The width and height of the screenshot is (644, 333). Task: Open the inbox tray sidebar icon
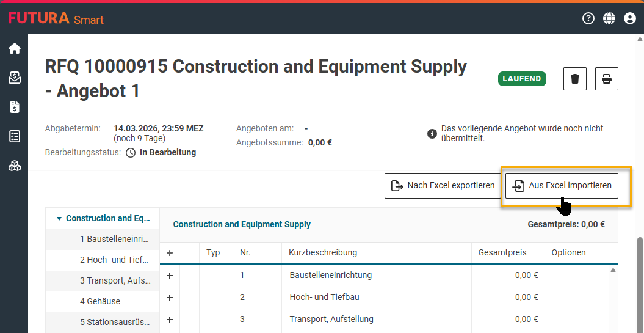coord(14,78)
